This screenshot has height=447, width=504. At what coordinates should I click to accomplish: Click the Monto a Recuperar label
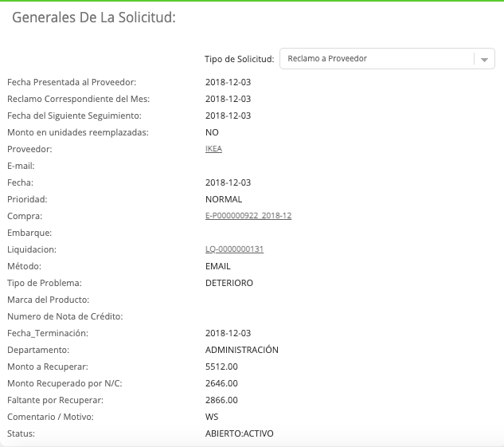48,367
